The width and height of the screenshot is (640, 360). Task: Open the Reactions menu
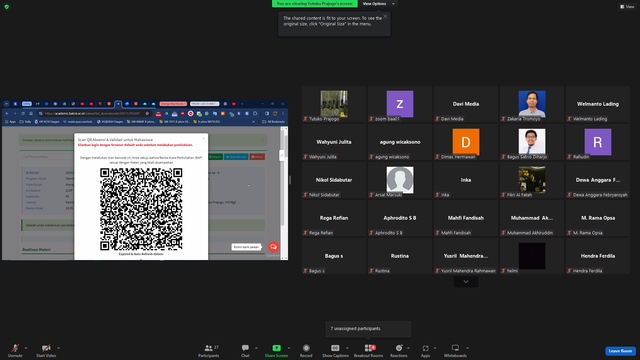399,350
